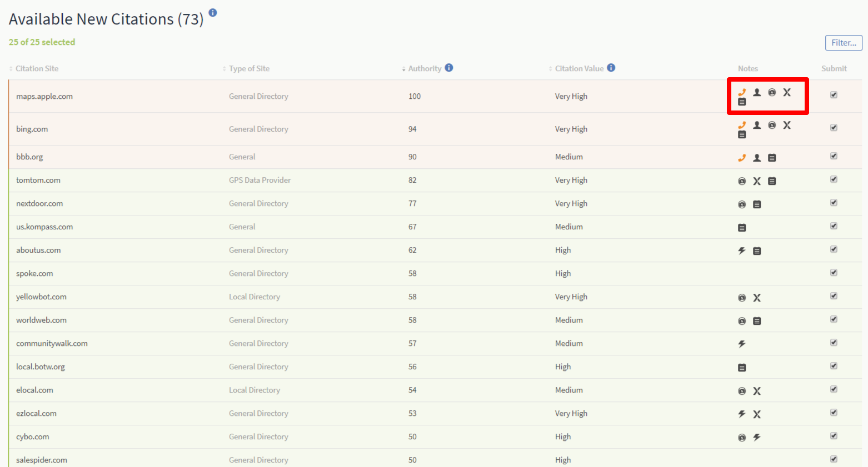Click the local.botw.org citation site
This screenshot has height=467, width=868.
click(41, 366)
